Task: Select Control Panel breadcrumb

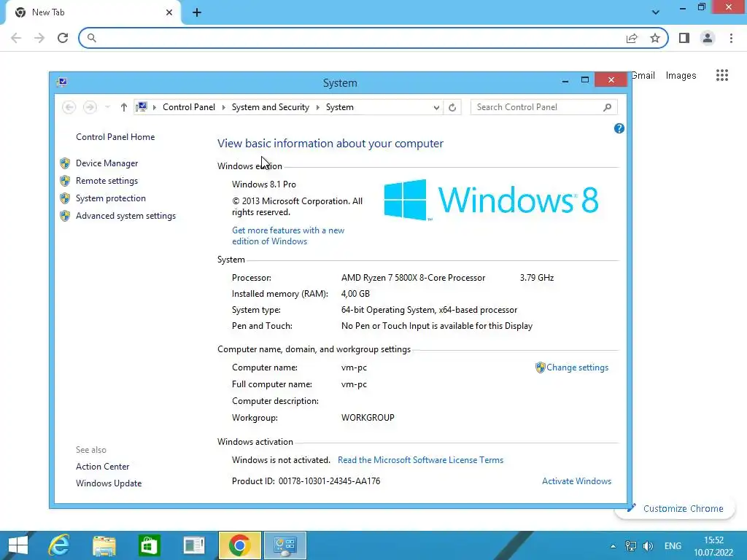Action: coord(189,107)
